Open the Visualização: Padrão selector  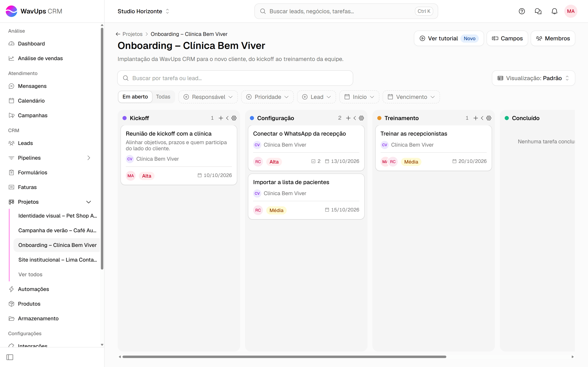(533, 78)
